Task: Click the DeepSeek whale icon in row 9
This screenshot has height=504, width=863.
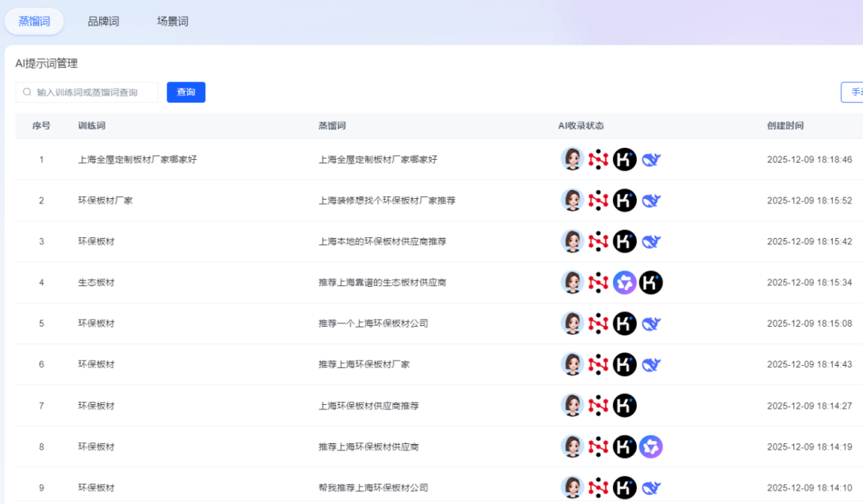Action: [651, 487]
